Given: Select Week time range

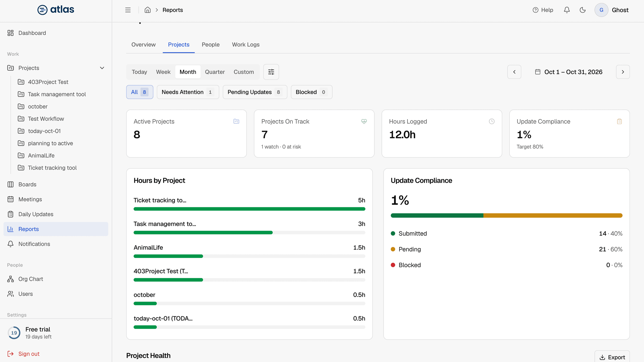Looking at the screenshot, I should 163,72.
